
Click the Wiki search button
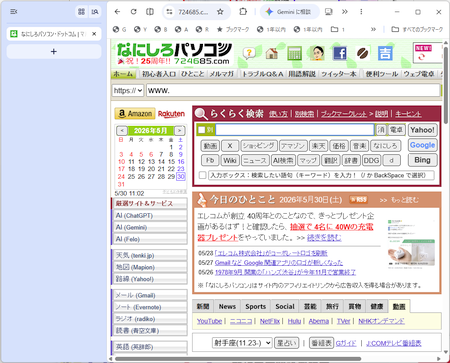[230, 160]
